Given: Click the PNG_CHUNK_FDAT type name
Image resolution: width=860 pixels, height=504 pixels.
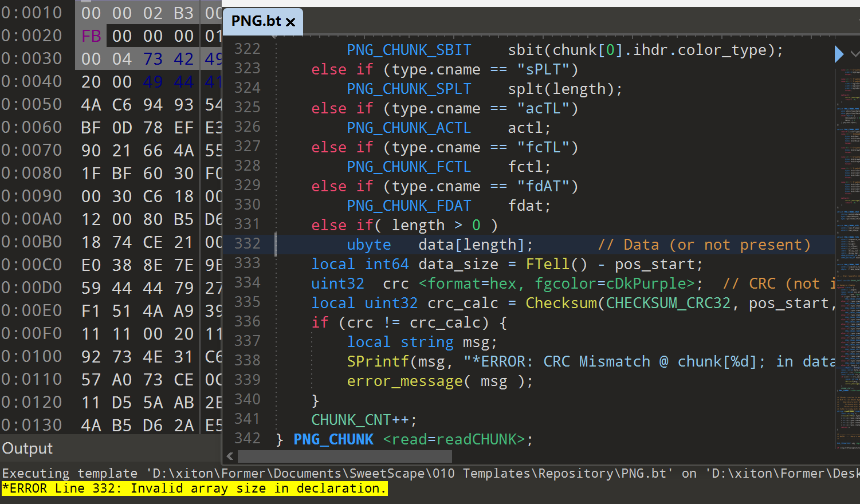Looking at the screenshot, I should click(409, 206).
